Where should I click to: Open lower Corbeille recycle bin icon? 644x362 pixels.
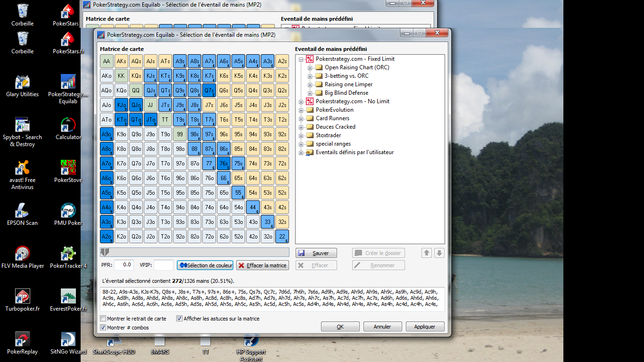pyautogui.click(x=22, y=42)
